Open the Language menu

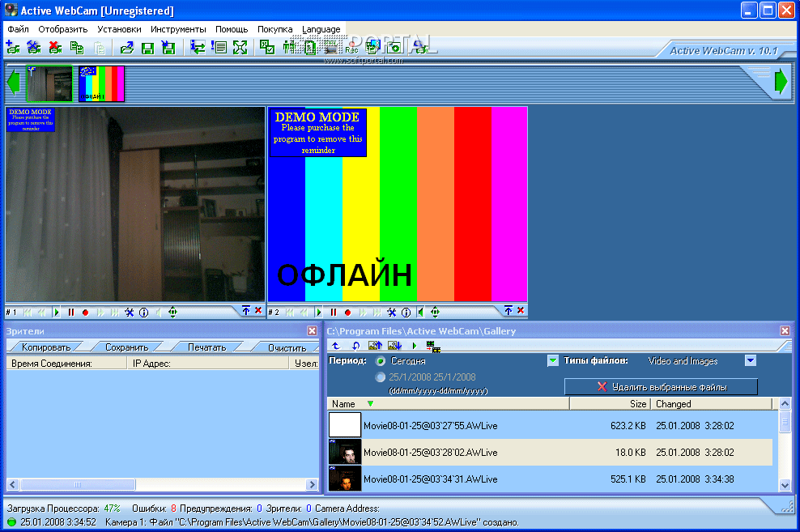(321, 29)
